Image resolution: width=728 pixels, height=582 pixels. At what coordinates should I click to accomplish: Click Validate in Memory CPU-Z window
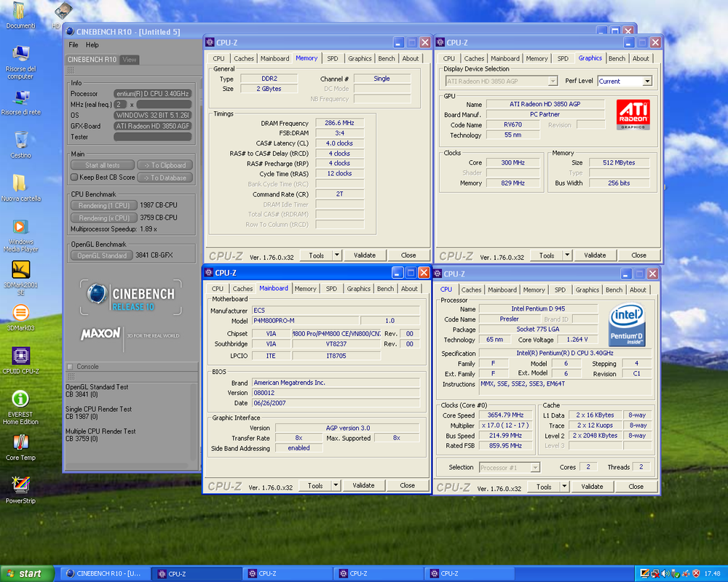tap(365, 255)
